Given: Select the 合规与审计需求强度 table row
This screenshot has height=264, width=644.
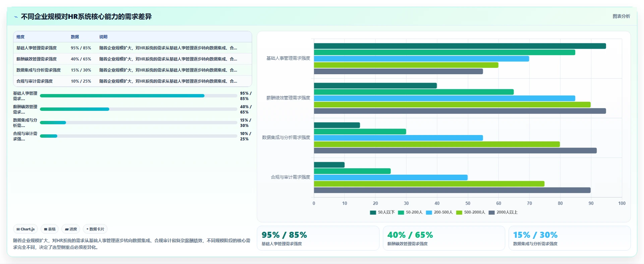Looking at the screenshot, I should 132,81.
